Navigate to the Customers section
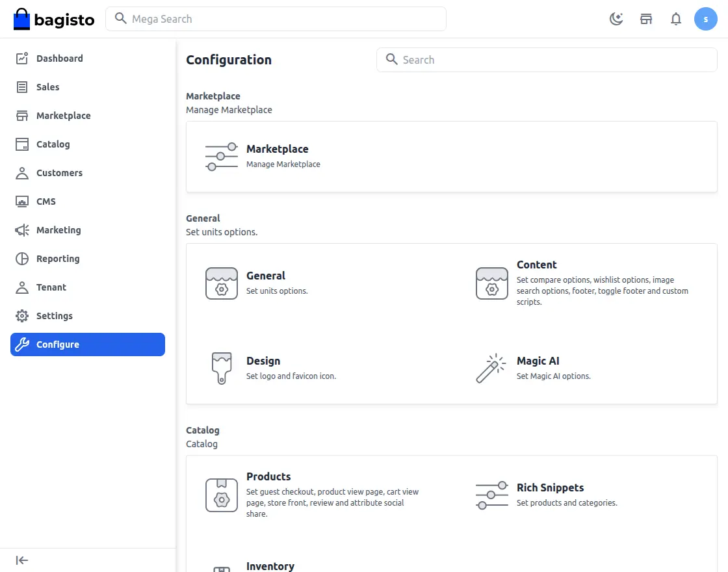Image resolution: width=728 pixels, height=572 pixels. coord(61,172)
